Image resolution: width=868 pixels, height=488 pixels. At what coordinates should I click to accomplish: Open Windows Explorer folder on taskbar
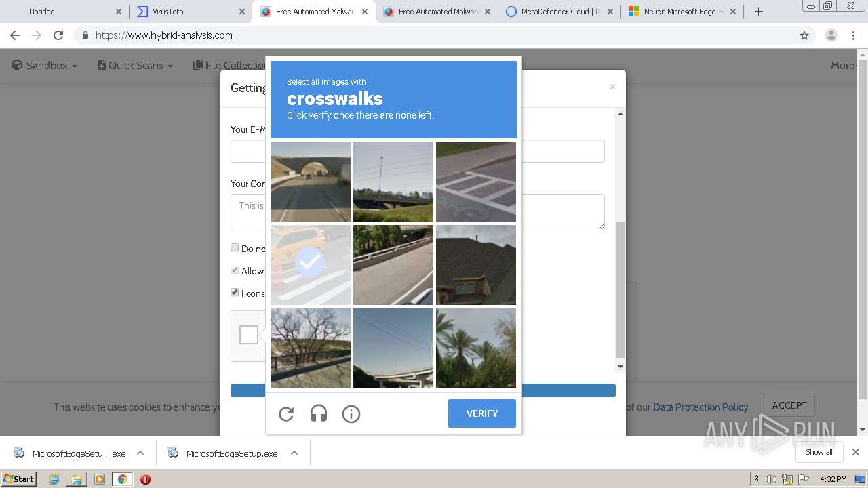77,479
